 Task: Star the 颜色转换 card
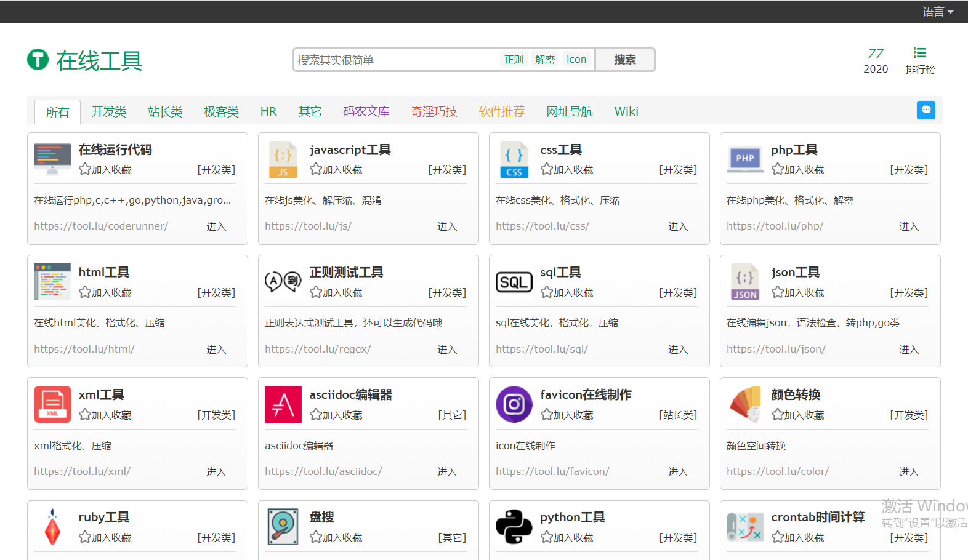[798, 415]
